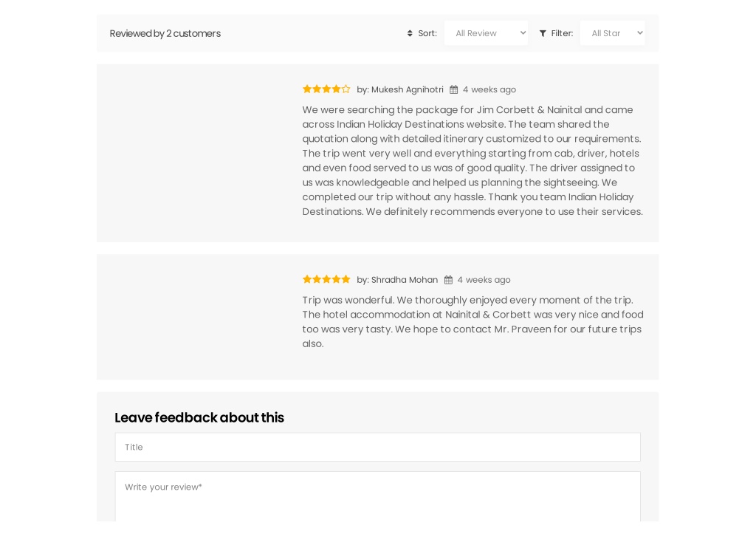Click the calendar icon in Mukesh Agnihotri's review
The width and height of the screenshot is (756, 534).
coord(454,89)
